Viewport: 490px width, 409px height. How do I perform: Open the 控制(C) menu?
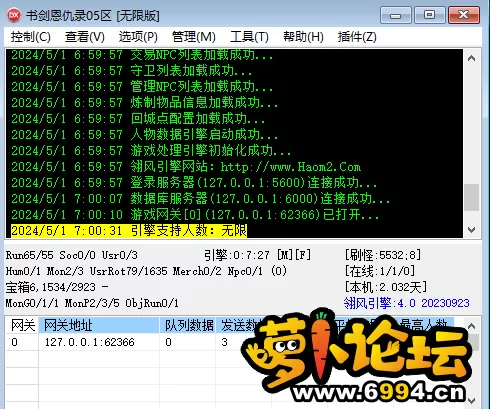point(30,37)
